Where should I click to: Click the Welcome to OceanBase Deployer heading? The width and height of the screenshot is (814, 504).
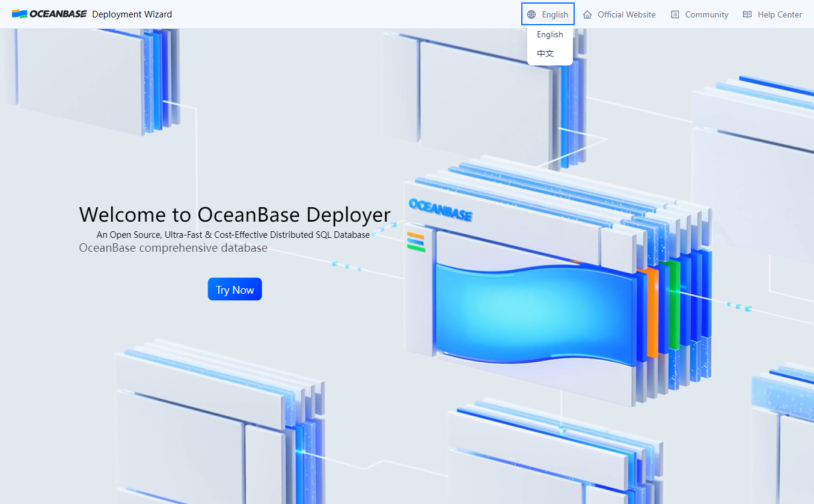[x=234, y=214]
